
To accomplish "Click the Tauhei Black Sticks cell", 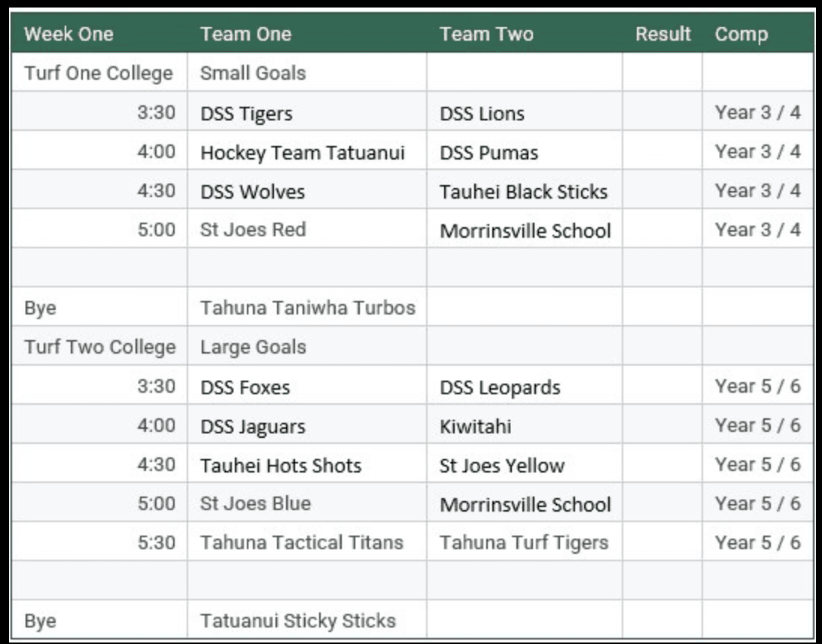I will [525, 190].
